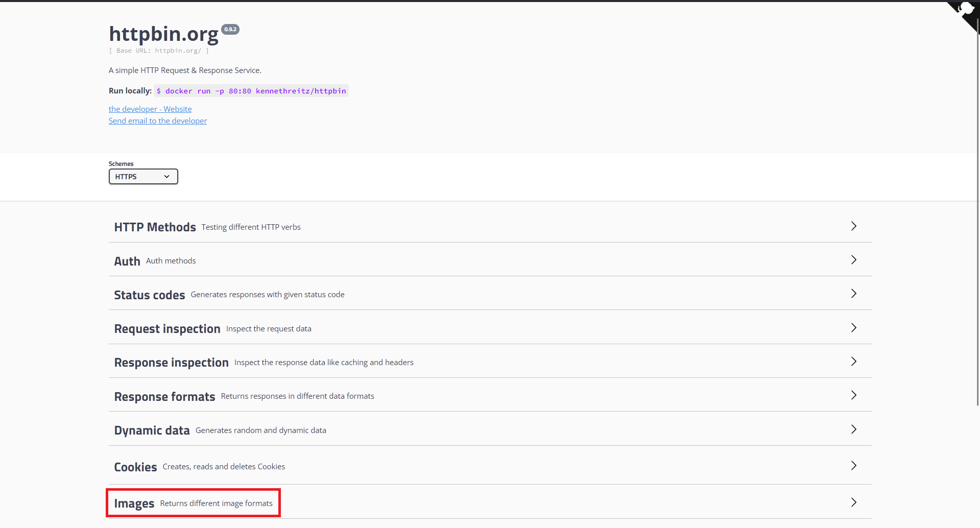Click the Dynamic data heading
980x528 pixels.
[x=152, y=430]
